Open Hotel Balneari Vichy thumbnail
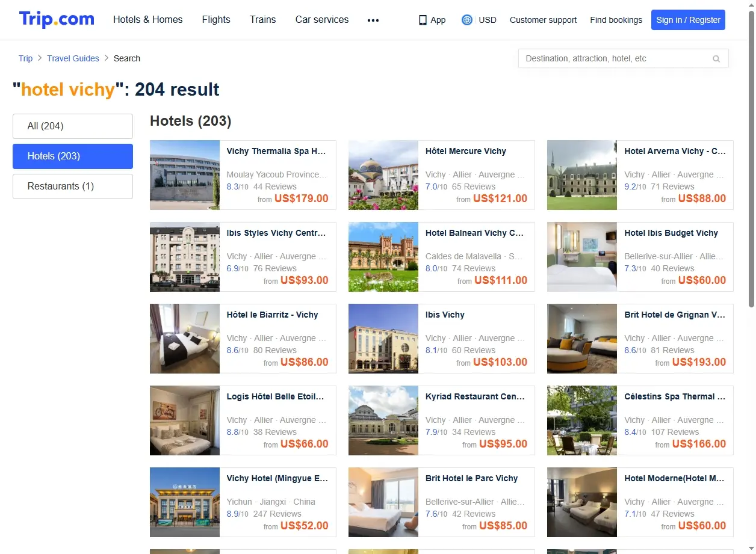756x554 pixels. pyautogui.click(x=383, y=257)
